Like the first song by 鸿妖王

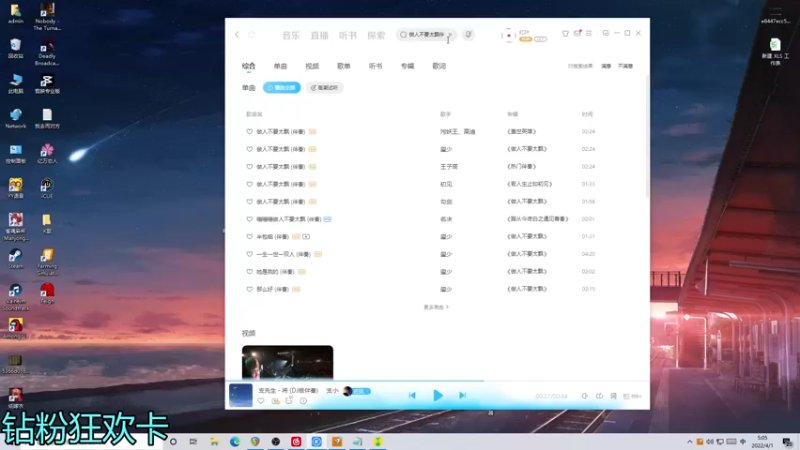coord(249,132)
